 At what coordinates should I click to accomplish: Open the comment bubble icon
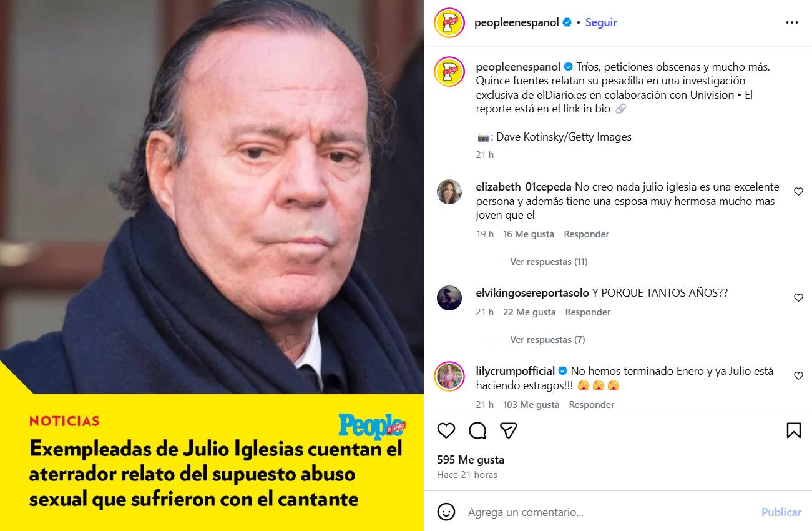pyautogui.click(x=477, y=430)
